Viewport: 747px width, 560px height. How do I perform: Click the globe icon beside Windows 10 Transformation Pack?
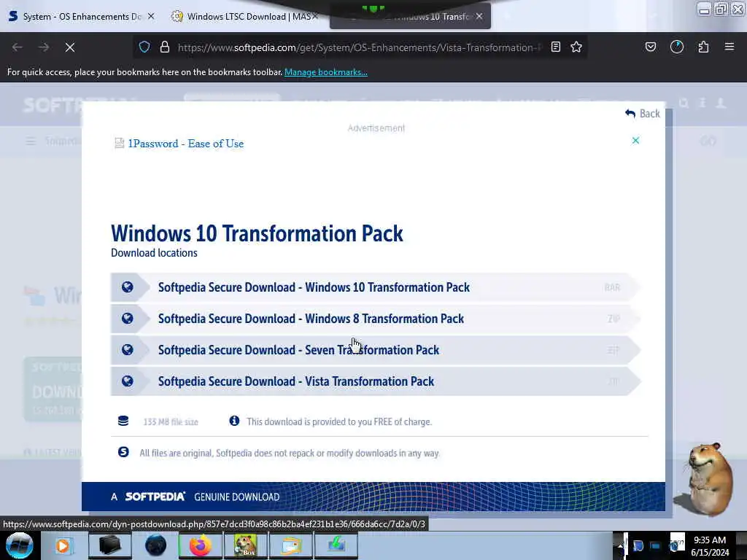click(127, 287)
